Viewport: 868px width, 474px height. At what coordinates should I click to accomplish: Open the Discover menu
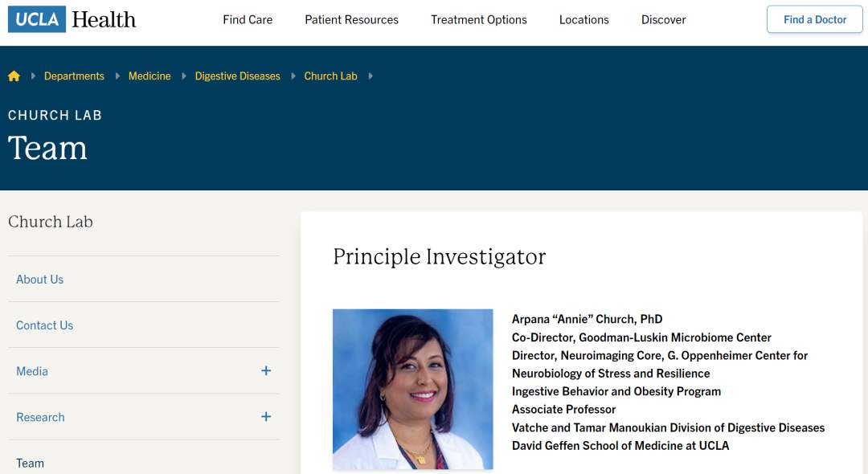663,20
